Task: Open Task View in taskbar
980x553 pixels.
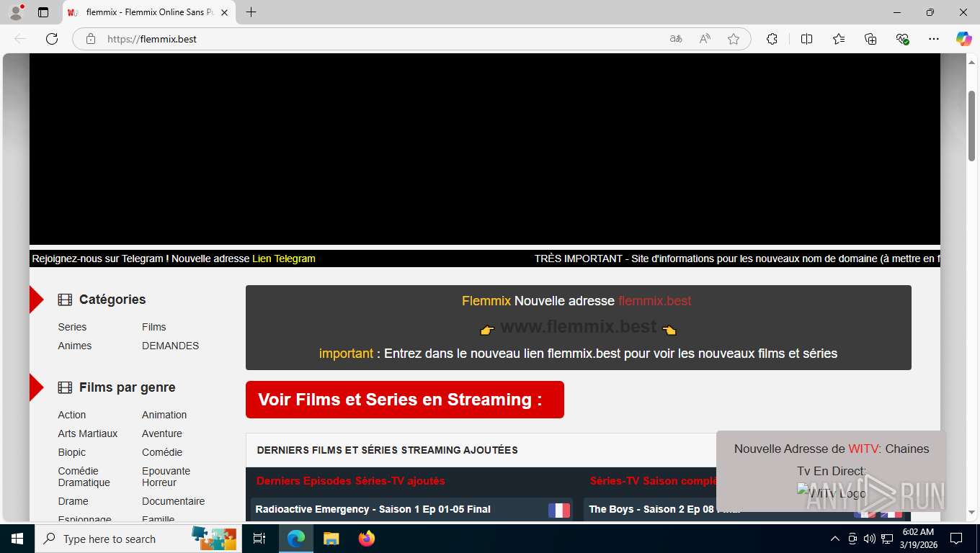Action: tap(259, 539)
